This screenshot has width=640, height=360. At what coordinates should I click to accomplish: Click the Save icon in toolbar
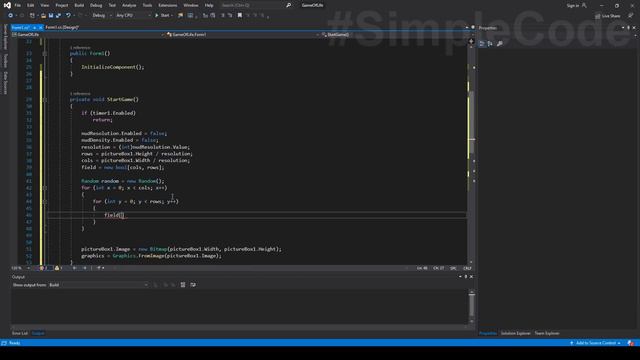point(51,16)
